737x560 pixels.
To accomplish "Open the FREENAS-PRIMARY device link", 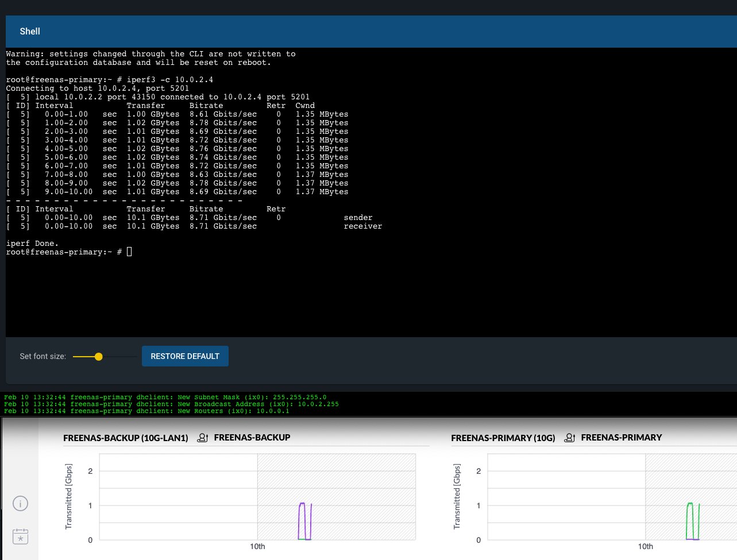I will [x=622, y=438].
